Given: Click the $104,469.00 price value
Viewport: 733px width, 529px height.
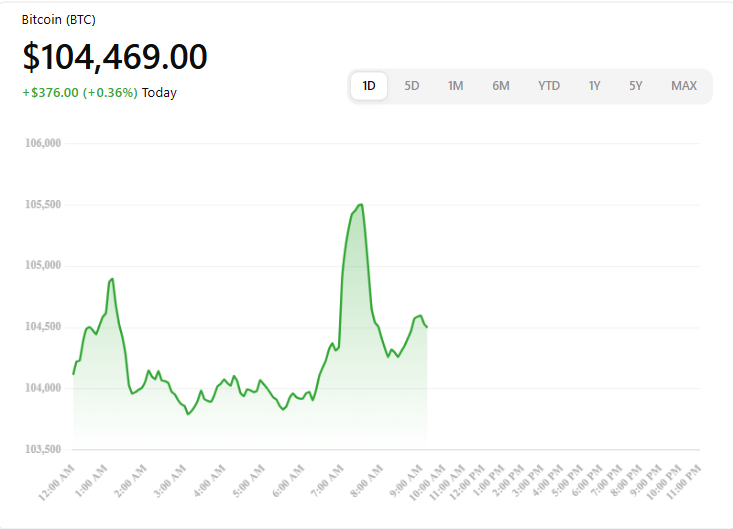Looking at the screenshot, I should pyautogui.click(x=115, y=57).
